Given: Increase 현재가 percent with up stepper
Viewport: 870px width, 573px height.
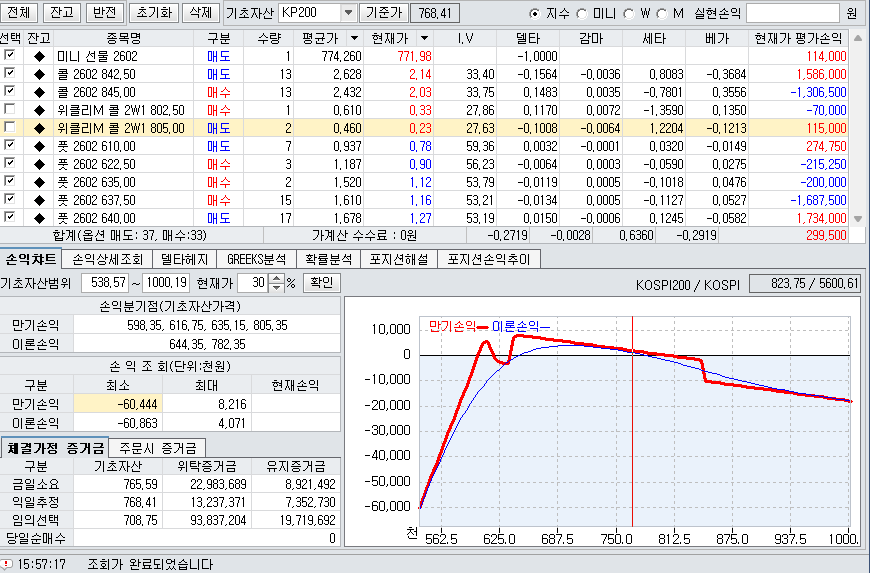Looking at the screenshot, I should (276, 278).
